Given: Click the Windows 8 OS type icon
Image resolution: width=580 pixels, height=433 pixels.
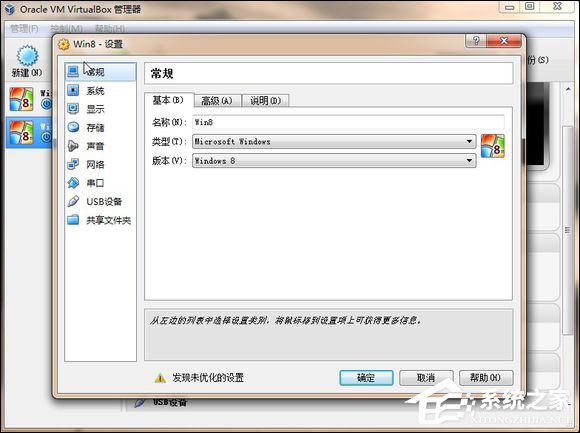Looking at the screenshot, I should tap(493, 146).
